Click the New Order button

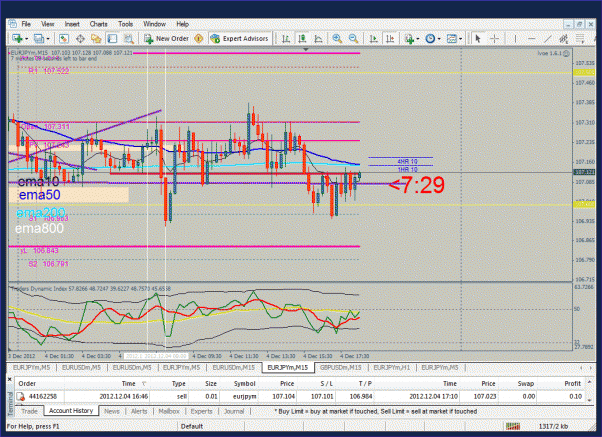coord(167,38)
